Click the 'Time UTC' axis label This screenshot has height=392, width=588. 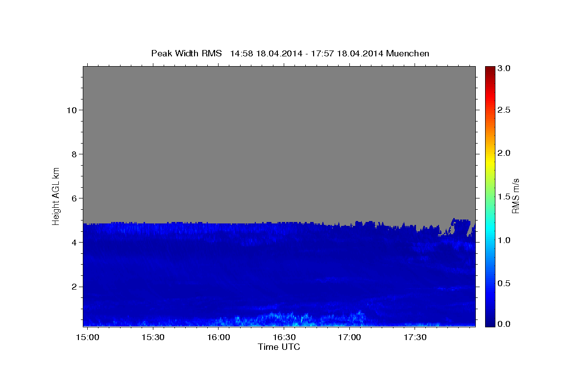[279, 347]
